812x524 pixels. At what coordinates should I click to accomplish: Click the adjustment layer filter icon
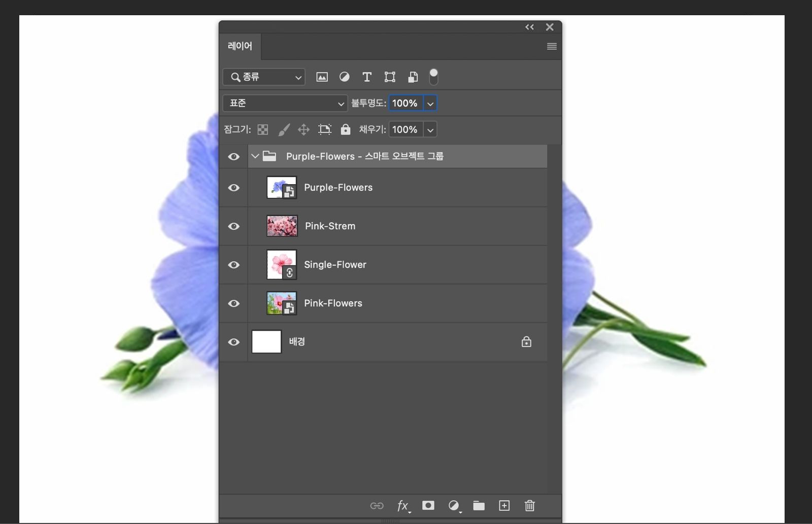[x=344, y=77]
